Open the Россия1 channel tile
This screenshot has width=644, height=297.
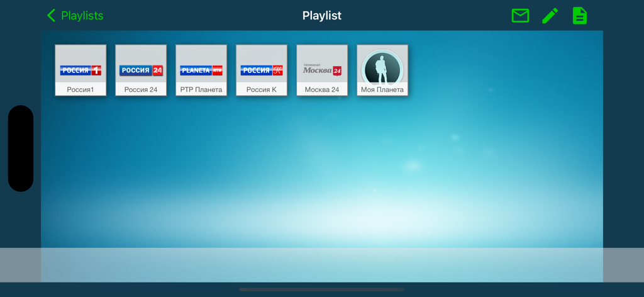[80, 70]
